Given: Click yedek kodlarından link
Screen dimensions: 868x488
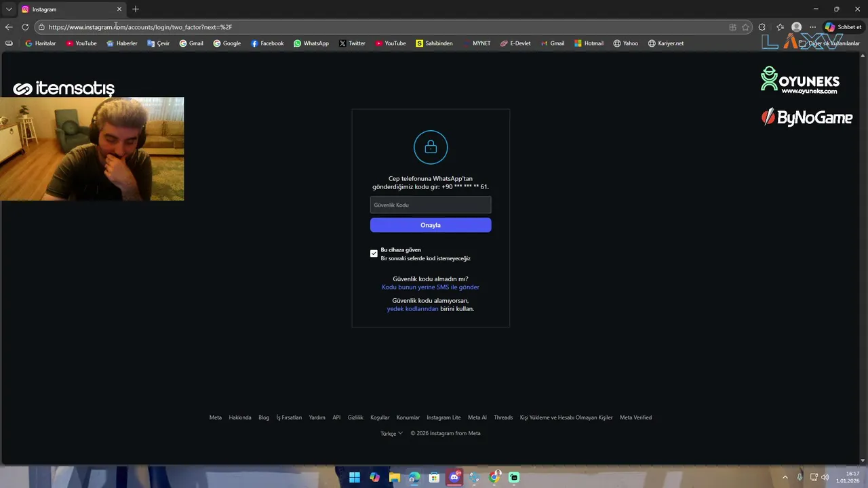Looking at the screenshot, I should pyautogui.click(x=412, y=309).
